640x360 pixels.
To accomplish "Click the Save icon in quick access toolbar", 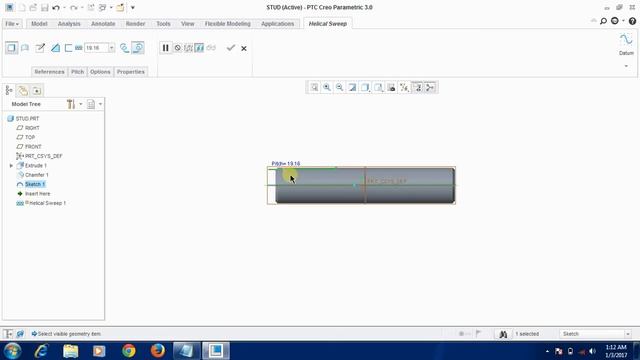I will coord(44,7).
